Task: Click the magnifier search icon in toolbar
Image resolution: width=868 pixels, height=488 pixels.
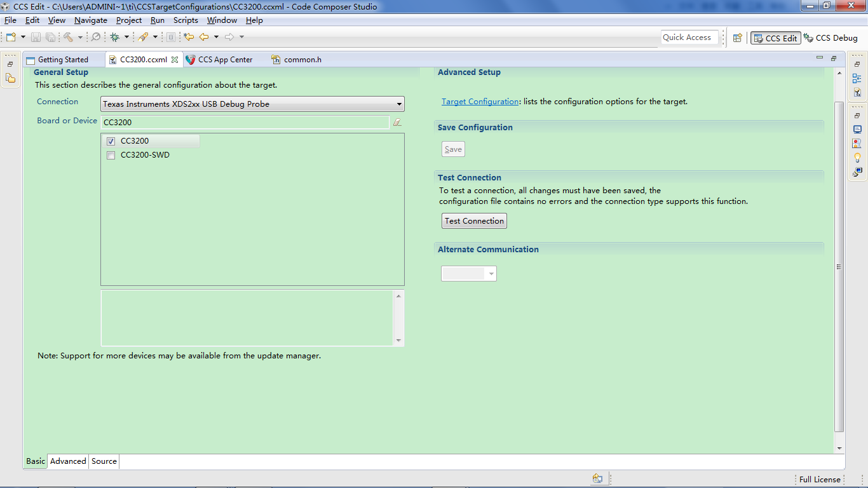Action: [x=96, y=37]
